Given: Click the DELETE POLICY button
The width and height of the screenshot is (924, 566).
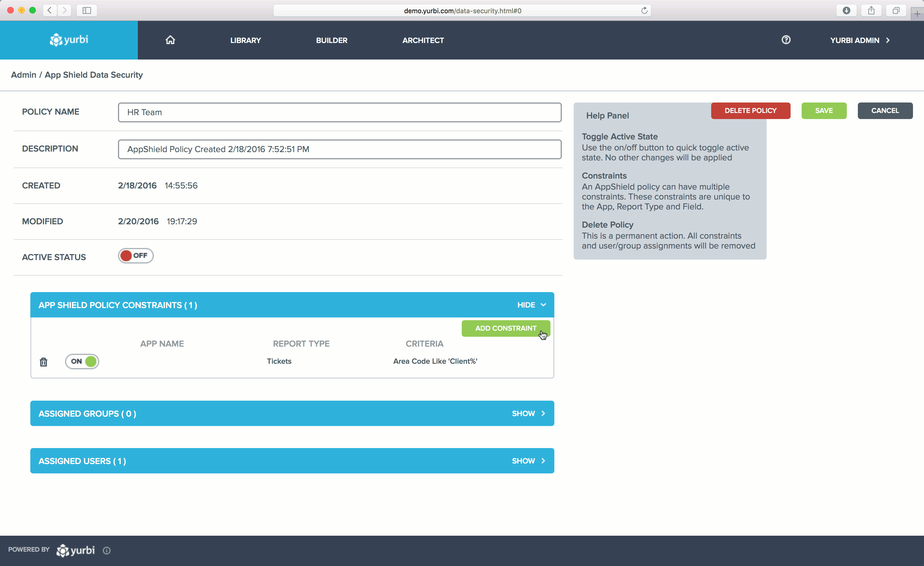Looking at the screenshot, I should [750, 110].
